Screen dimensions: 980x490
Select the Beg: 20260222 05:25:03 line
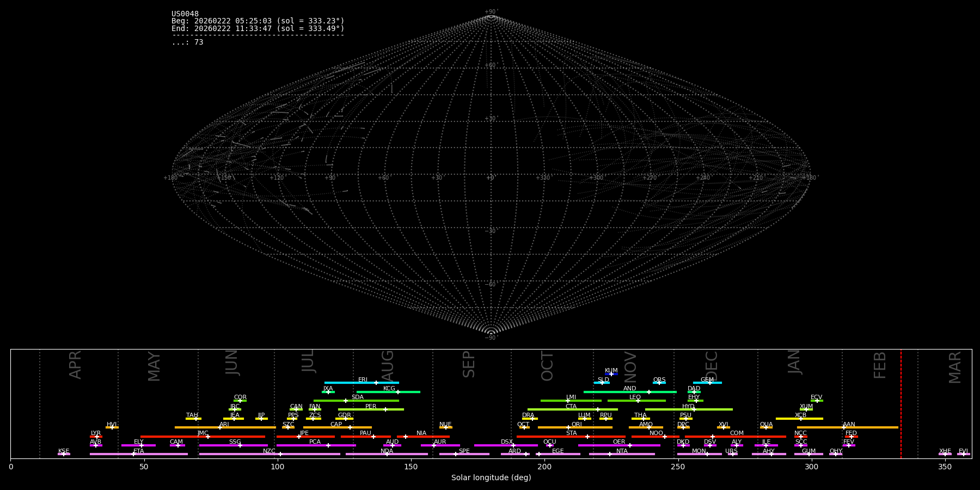pos(258,21)
